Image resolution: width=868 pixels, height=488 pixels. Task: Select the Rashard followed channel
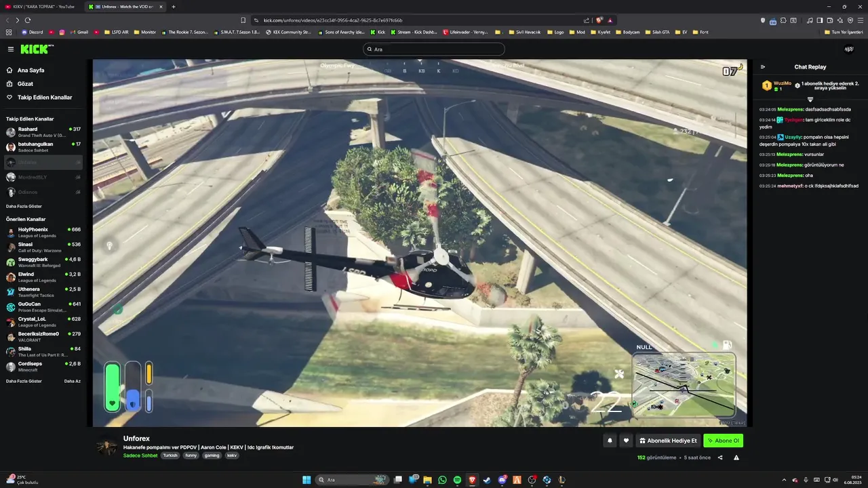(43, 131)
